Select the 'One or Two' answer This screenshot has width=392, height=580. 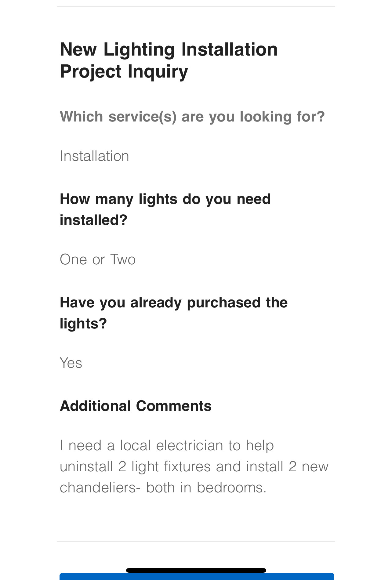coord(98,259)
